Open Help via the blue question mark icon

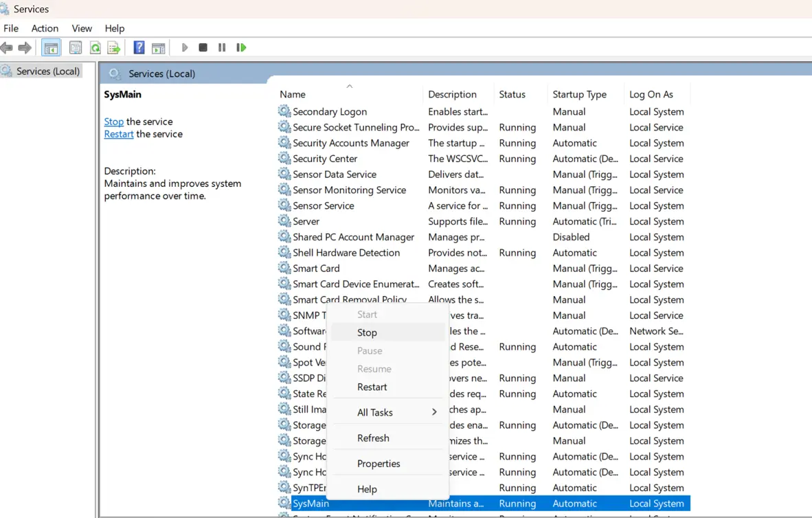139,47
